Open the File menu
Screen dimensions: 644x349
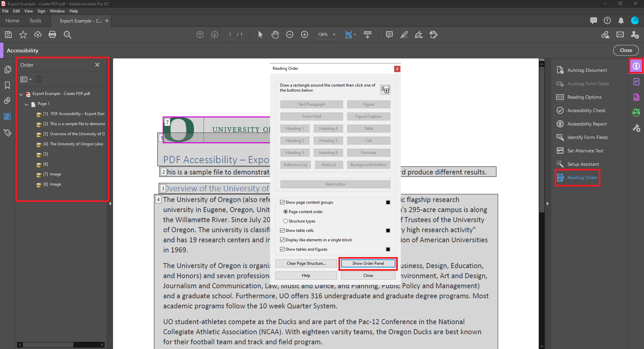point(5,11)
